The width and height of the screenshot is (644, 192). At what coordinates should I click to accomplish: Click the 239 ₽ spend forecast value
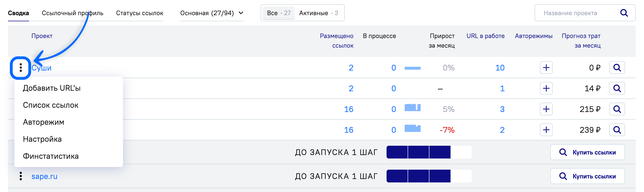[x=590, y=130]
